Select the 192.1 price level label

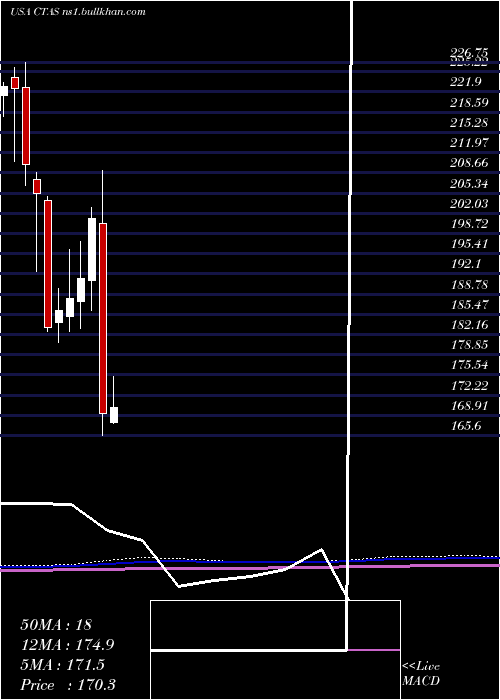tap(466, 264)
